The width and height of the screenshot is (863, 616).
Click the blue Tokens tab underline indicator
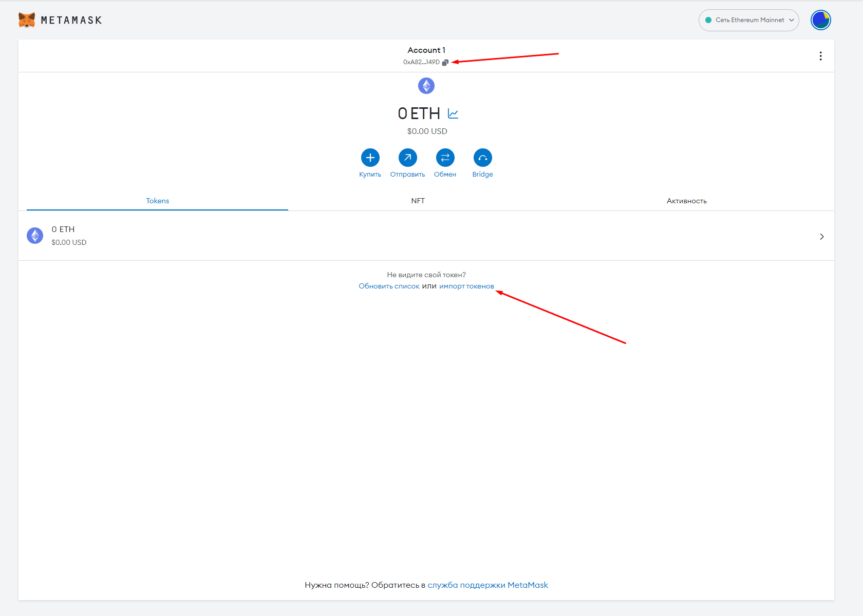coord(157,209)
